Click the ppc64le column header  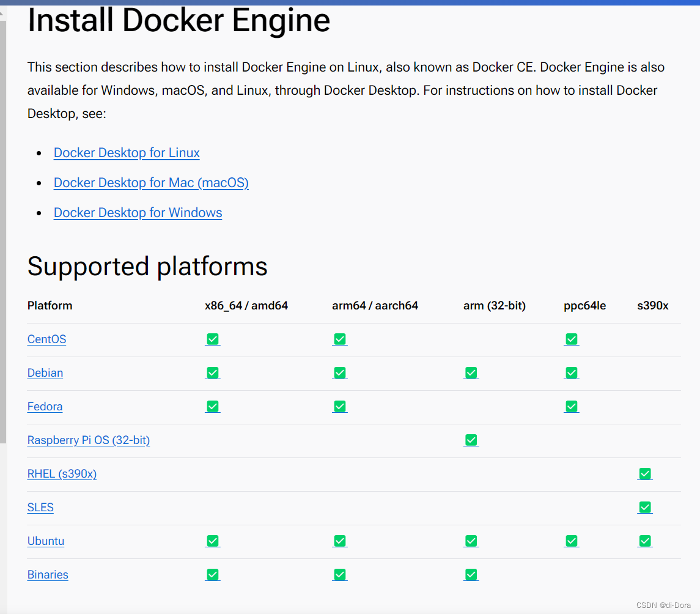pyautogui.click(x=584, y=306)
